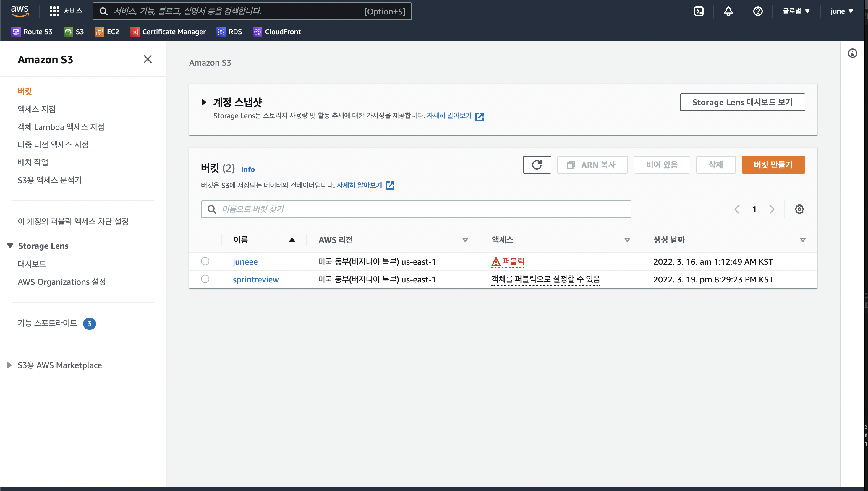The height and width of the screenshot is (491, 868).
Task: Open the sprintreview bucket link
Action: click(256, 279)
